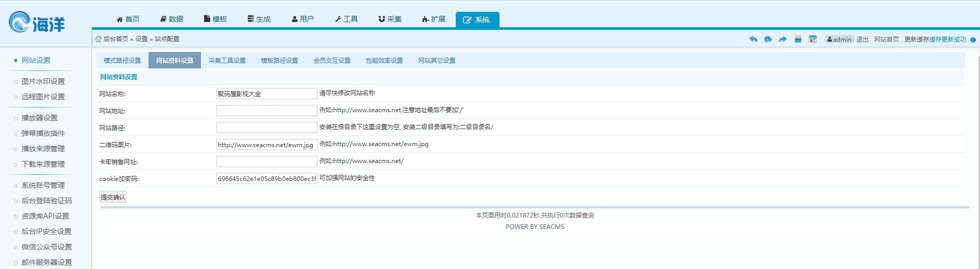The width and height of the screenshot is (980, 269).
Task: Open 系统账号管理 in the sidebar
Action: tap(43, 185)
